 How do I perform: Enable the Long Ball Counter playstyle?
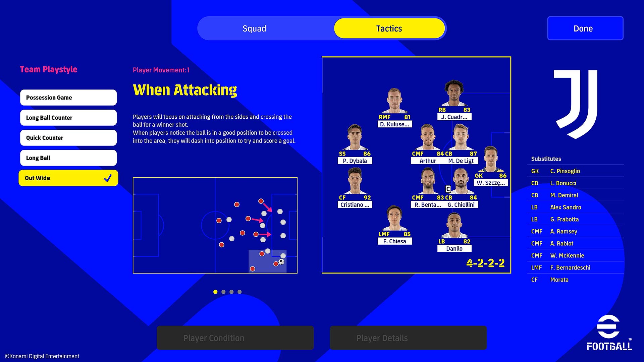[68, 117]
